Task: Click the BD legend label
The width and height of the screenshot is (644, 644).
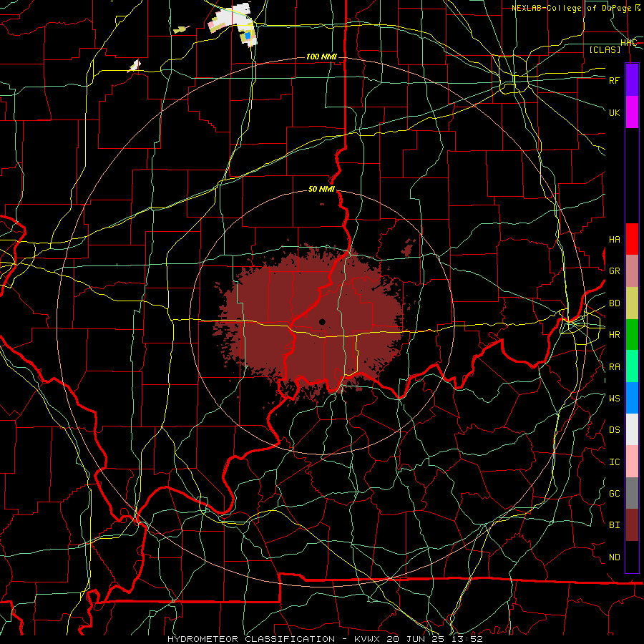Action: 614,303
